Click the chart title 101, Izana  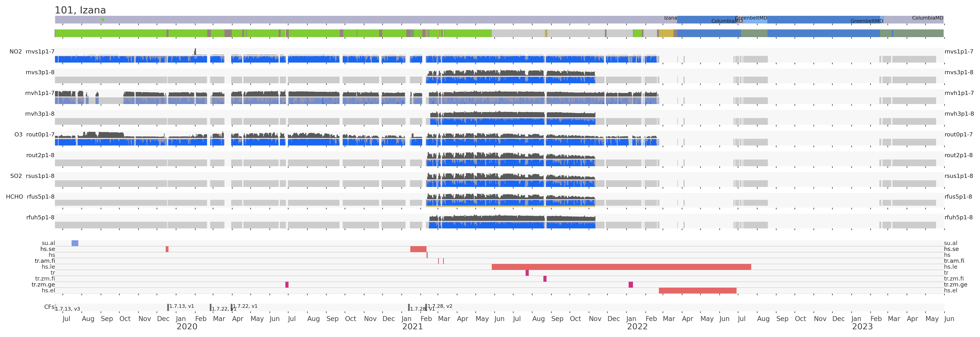80,10
